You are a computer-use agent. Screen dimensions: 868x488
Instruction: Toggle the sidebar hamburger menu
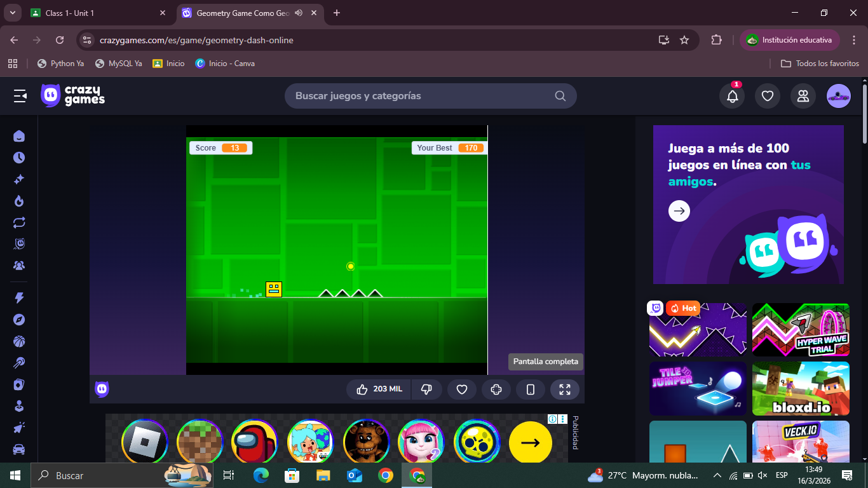[20, 96]
